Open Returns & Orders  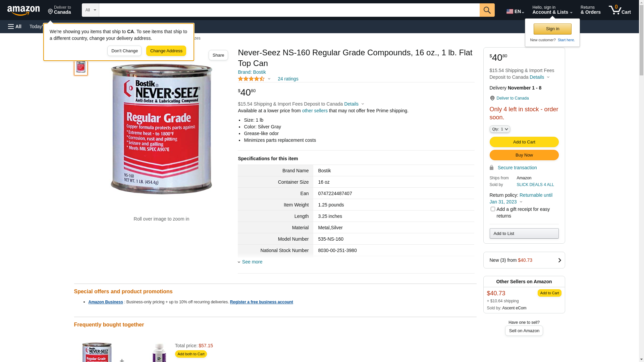click(x=591, y=10)
